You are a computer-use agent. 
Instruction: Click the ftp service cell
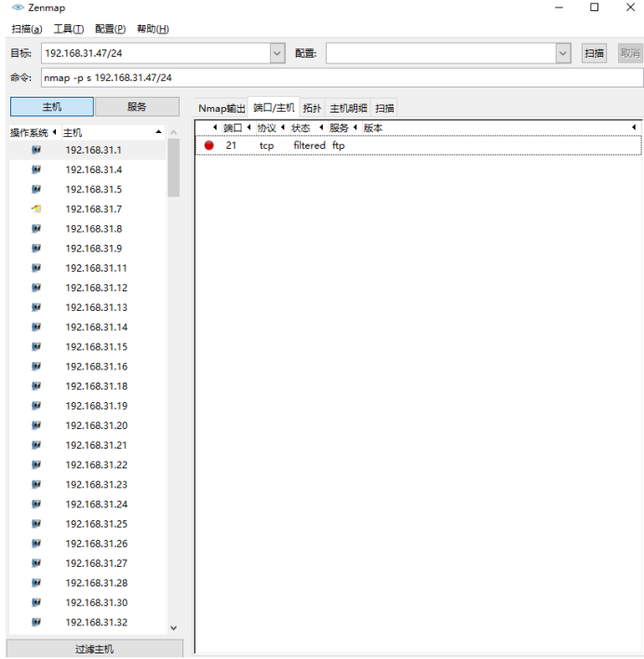pyautogui.click(x=339, y=145)
